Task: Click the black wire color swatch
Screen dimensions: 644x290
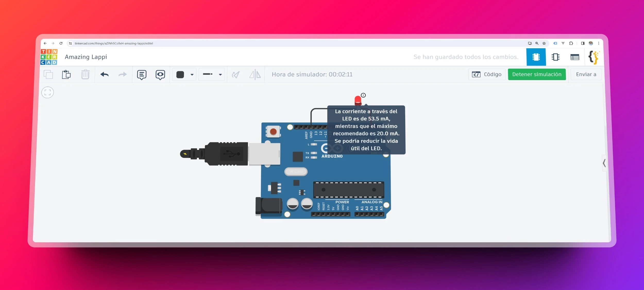Action: pos(180,74)
